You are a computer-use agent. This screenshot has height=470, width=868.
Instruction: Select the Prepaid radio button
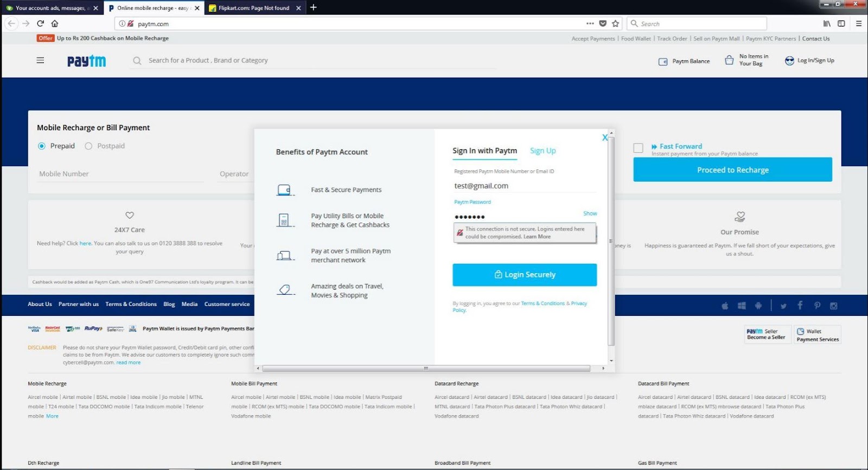[x=42, y=146]
